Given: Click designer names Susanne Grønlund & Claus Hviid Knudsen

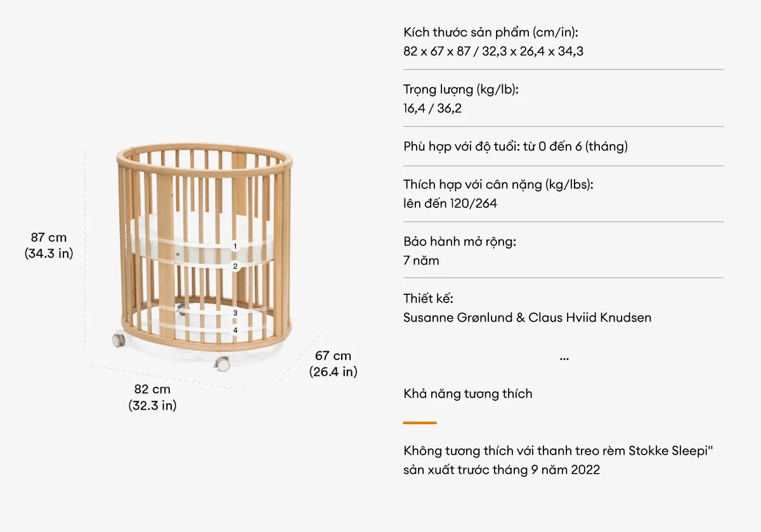Looking at the screenshot, I should point(528,318).
